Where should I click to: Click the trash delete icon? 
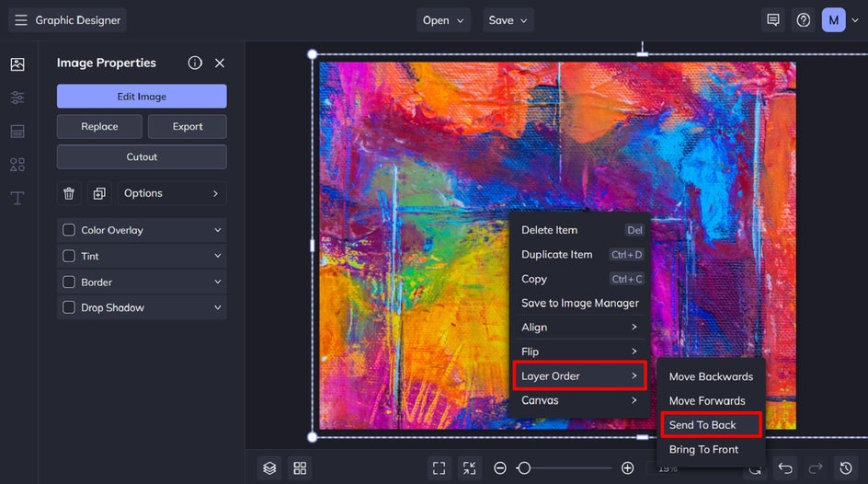coord(69,193)
